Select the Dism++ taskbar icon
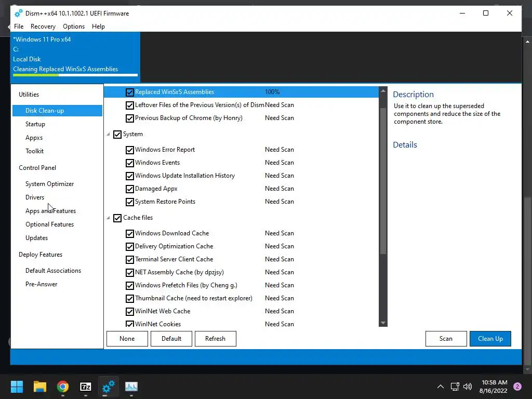 109,387
